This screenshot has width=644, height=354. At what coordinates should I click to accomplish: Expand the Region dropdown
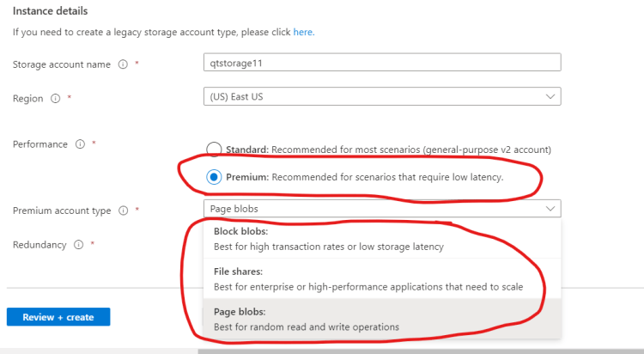(381, 96)
